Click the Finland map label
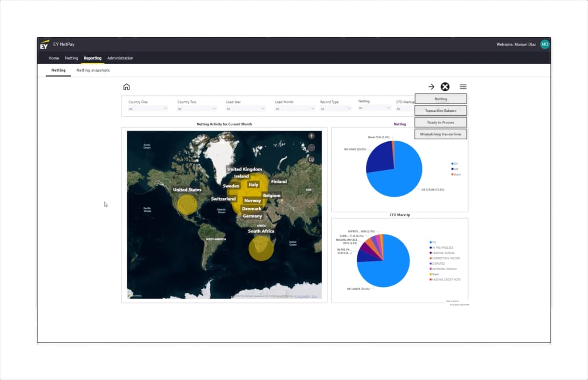Screen dimensions: 588x380 pyautogui.click(x=279, y=181)
